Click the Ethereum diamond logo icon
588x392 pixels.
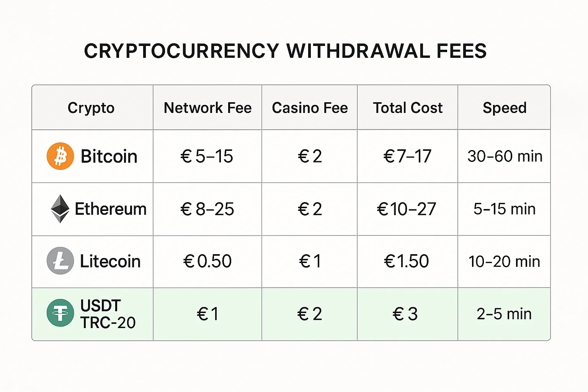(60, 209)
